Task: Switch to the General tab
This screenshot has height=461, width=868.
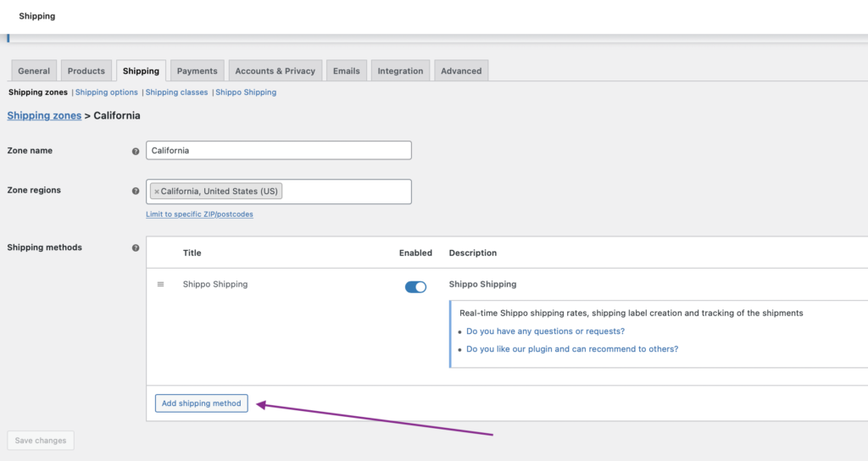Action: (34, 71)
